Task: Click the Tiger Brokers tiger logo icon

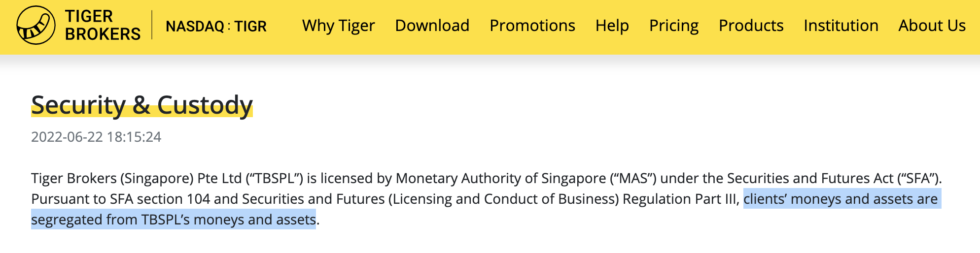Action: click(x=36, y=25)
